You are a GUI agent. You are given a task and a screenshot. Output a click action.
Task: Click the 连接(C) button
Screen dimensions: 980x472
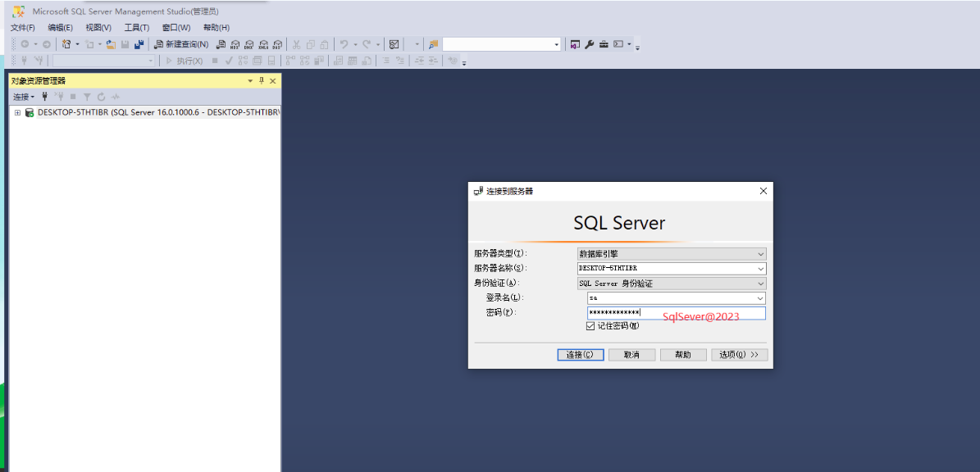pyautogui.click(x=581, y=355)
